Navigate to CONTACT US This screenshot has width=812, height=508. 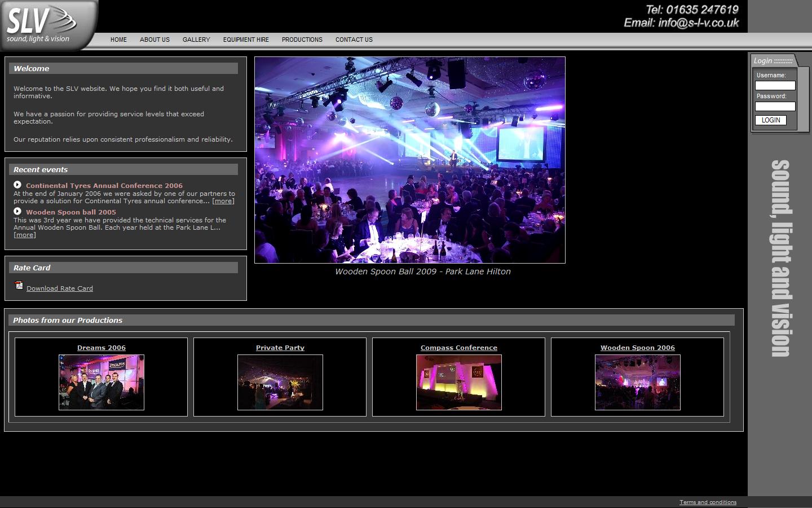click(354, 40)
